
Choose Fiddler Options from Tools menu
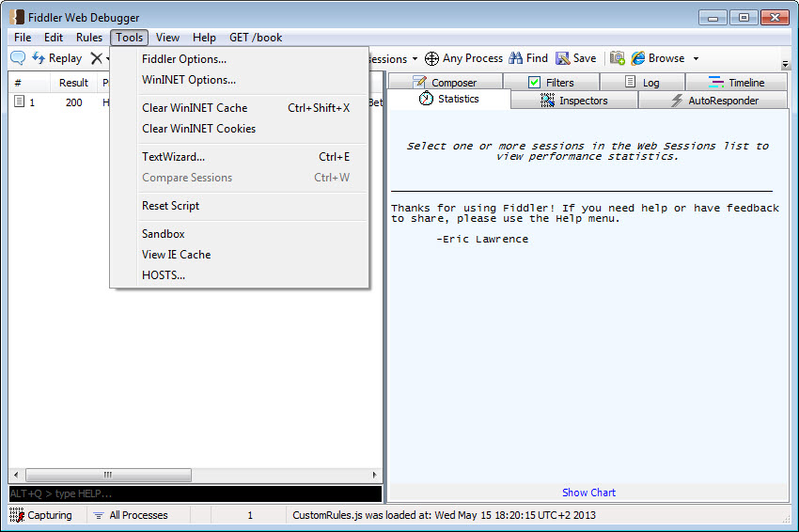pos(239,59)
